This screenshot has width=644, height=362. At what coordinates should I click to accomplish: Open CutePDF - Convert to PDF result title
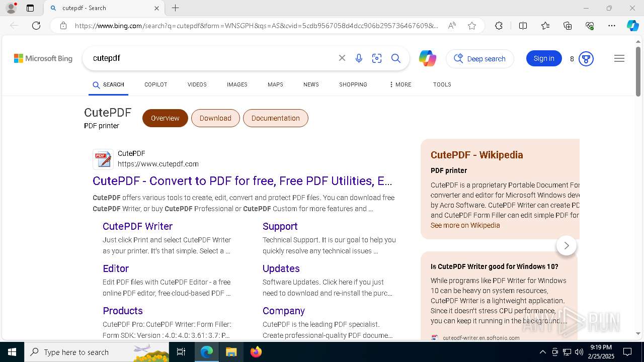[243, 181]
